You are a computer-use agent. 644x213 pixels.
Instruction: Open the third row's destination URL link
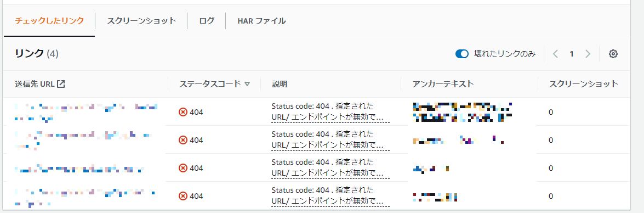point(79,168)
